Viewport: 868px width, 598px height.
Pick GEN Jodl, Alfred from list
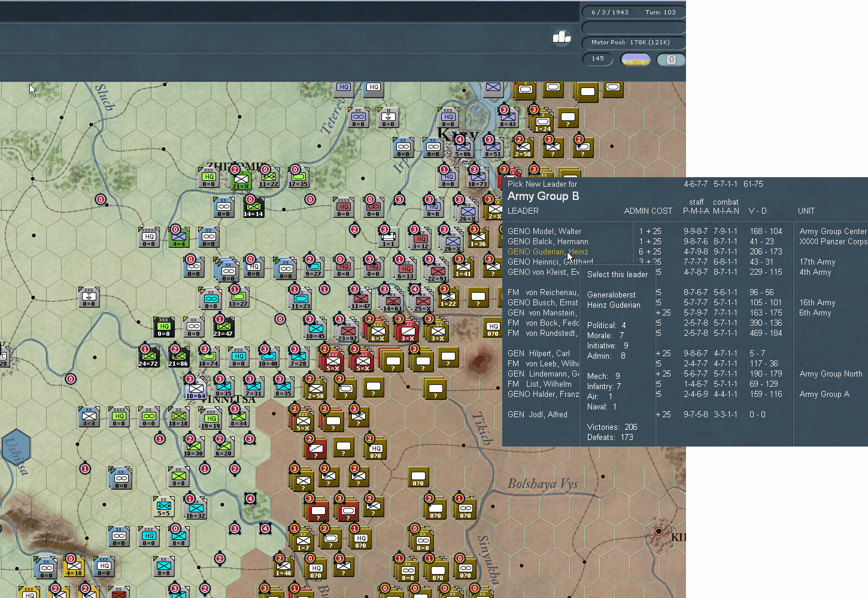click(538, 414)
